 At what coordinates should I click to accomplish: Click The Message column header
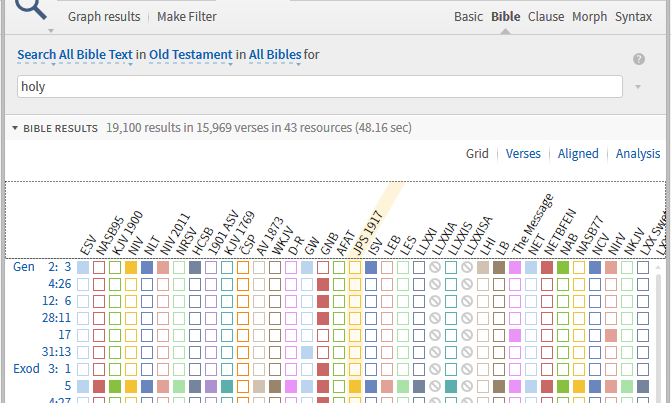(x=533, y=225)
